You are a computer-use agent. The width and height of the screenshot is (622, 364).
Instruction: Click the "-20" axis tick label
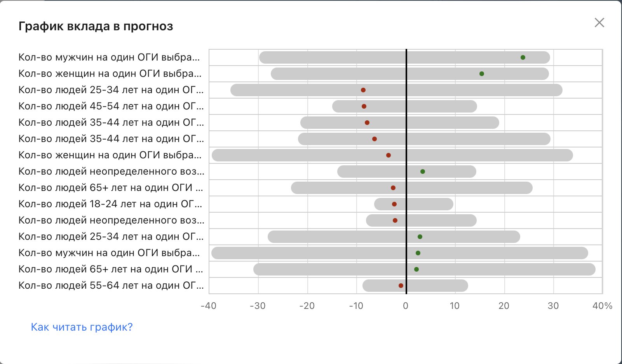(307, 306)
